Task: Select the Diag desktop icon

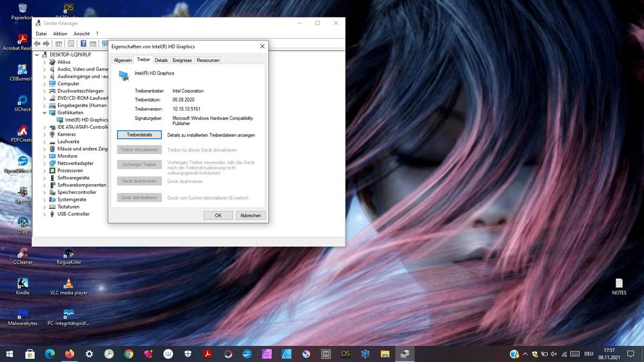Action: pyautogui.click(x=23, y=225)
